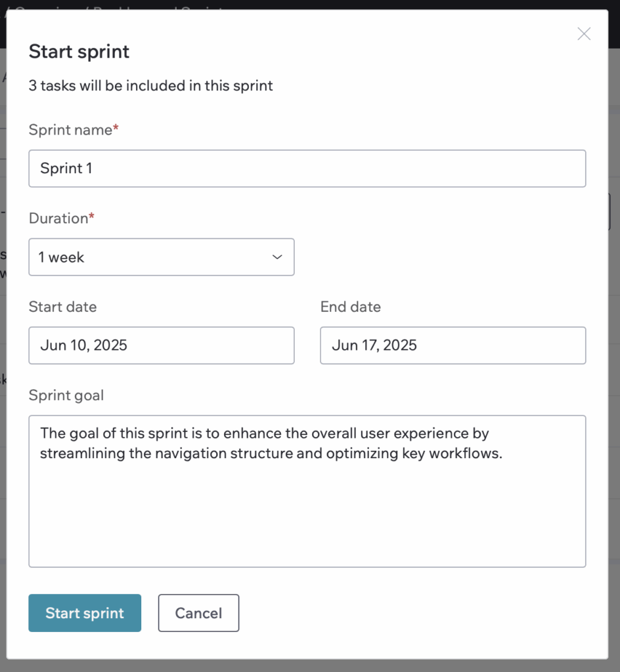620x672 pixels.
Task: Focus the Sprint name input field
Action: coord(307,169)
